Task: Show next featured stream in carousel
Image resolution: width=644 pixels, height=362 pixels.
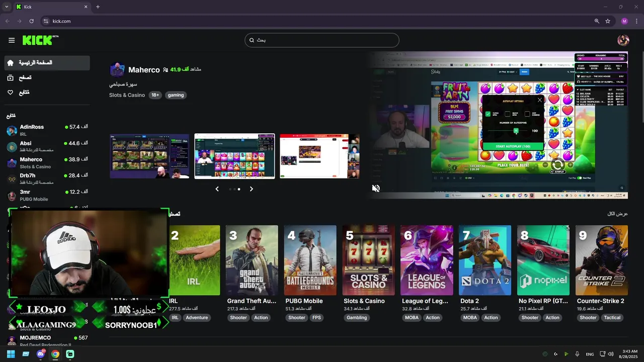Action: (252, 189)
